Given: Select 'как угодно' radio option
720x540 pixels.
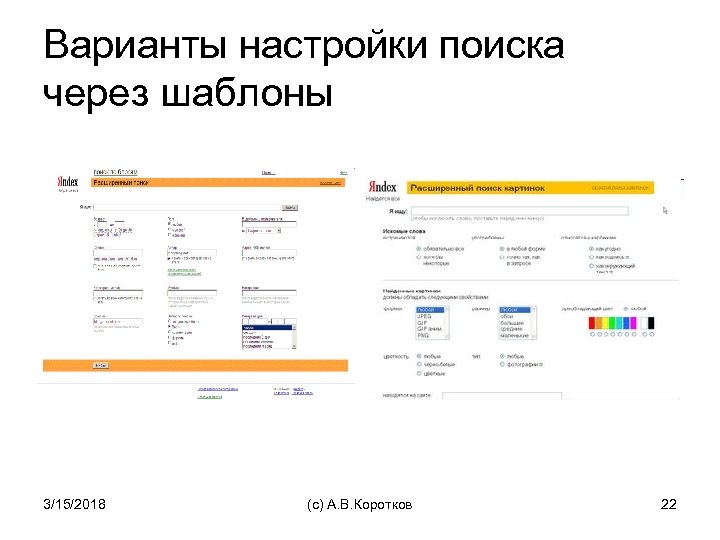Looking at the screenshot, I should coord(591,248).
